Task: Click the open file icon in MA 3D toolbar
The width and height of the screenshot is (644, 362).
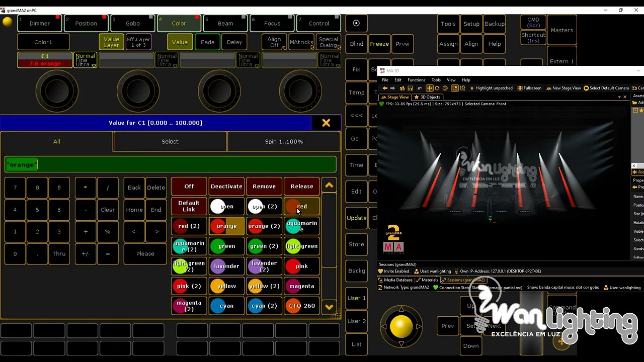Action: pyautogui.click(x=401, y=88)
